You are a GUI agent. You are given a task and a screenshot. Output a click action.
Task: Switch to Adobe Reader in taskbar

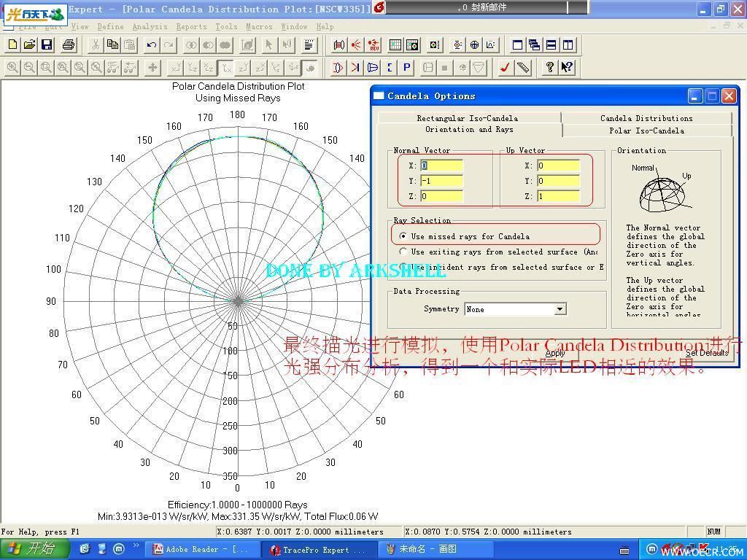coord(201,550)
